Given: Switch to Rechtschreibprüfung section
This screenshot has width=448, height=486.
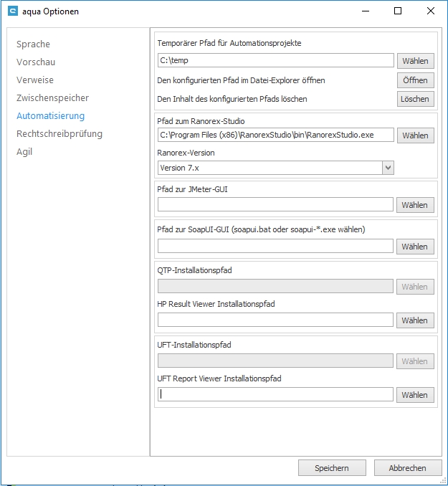Looking at the screenshot, I should click(x=59, y=134).
